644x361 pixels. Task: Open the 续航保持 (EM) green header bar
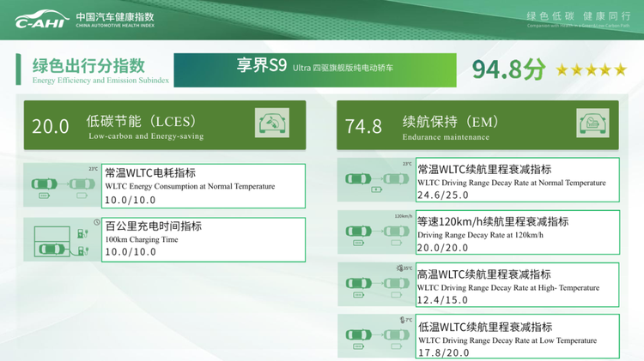click(x=477, y=125)
